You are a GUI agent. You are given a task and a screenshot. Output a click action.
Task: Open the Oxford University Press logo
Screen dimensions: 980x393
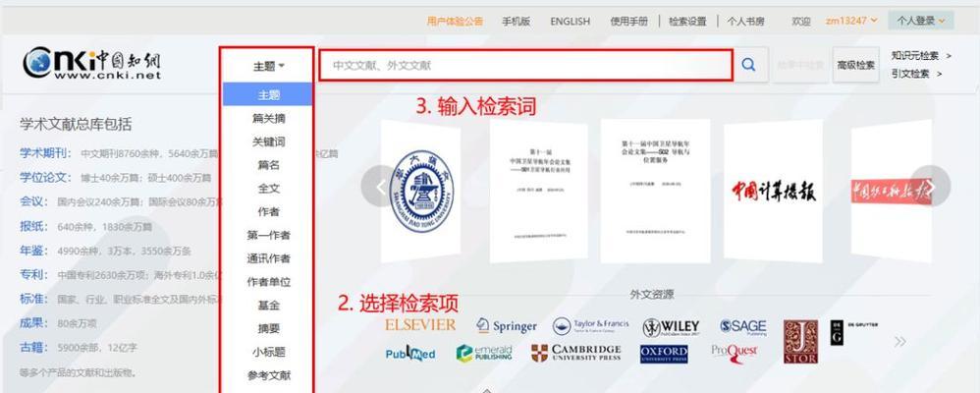click(x=664, y=355)
